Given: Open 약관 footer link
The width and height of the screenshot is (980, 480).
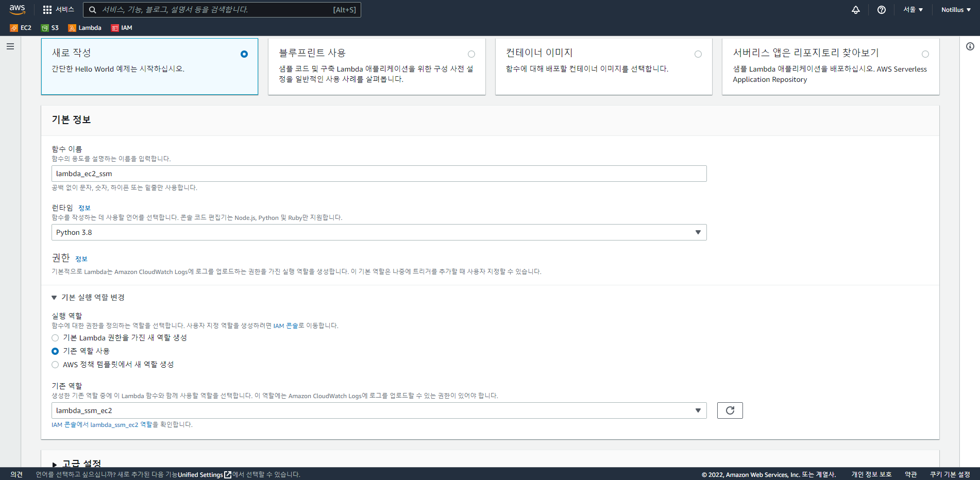Looking at the screenshot, I should point(911,474).
